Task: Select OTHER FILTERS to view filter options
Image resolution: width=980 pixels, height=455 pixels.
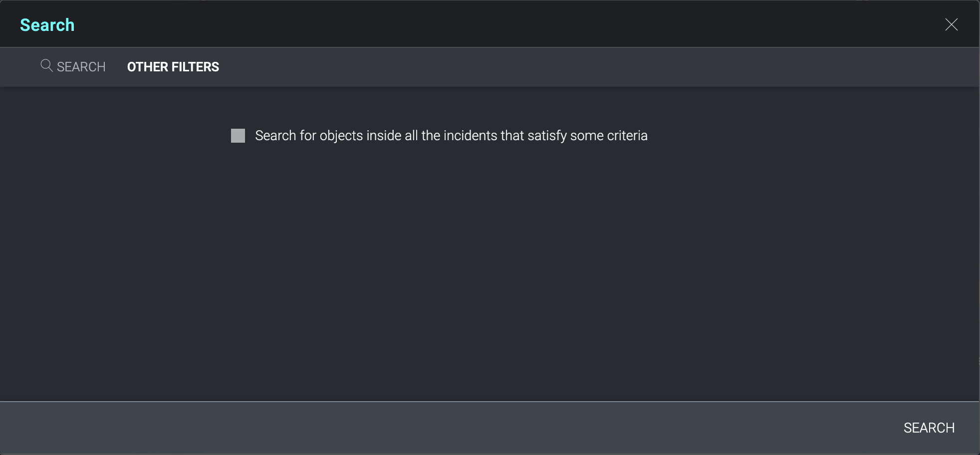Action: click(x=173, y=66)
